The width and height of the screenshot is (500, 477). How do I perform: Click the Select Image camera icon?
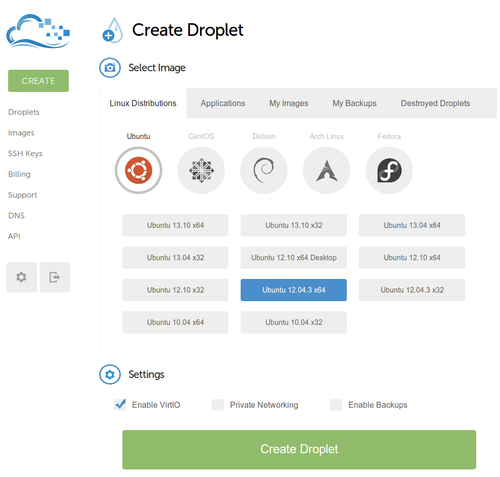coord(110,68)
